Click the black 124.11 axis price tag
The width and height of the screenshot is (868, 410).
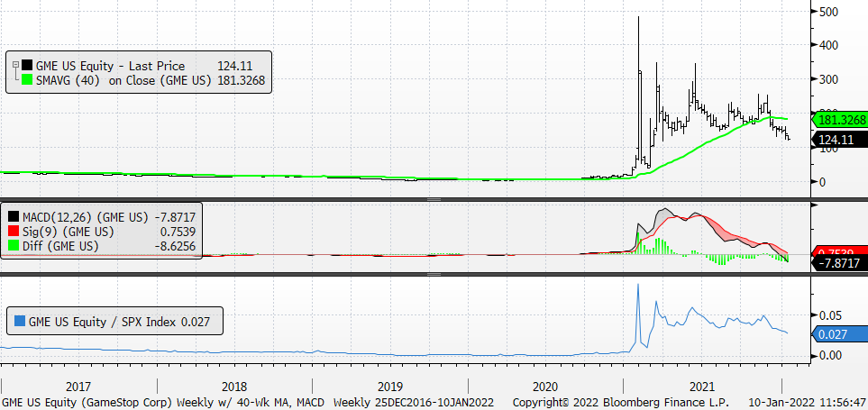pyautogui.click(x=839, y=140)
